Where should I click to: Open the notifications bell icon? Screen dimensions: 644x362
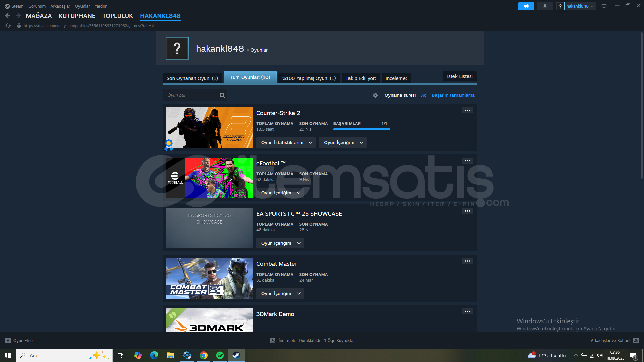point(545,6)
